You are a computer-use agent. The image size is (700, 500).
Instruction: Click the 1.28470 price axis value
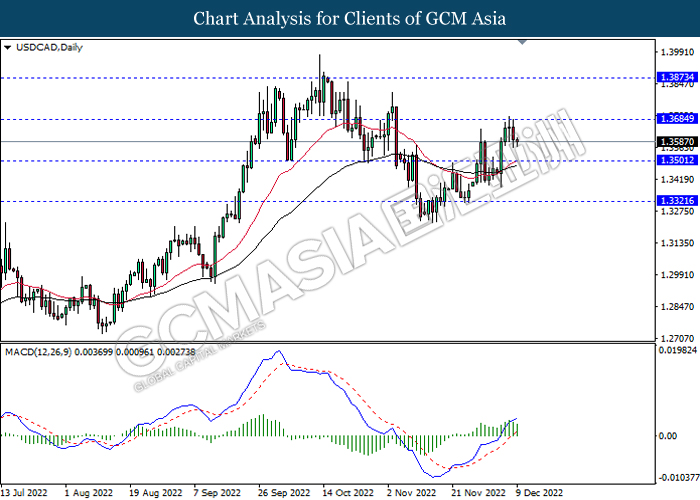click(x=677, y=307)
